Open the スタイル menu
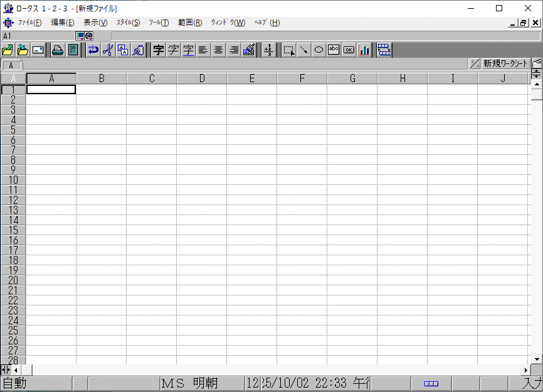Image resolution: width=543 pixels, height=392 pixels. click(127, 23)
